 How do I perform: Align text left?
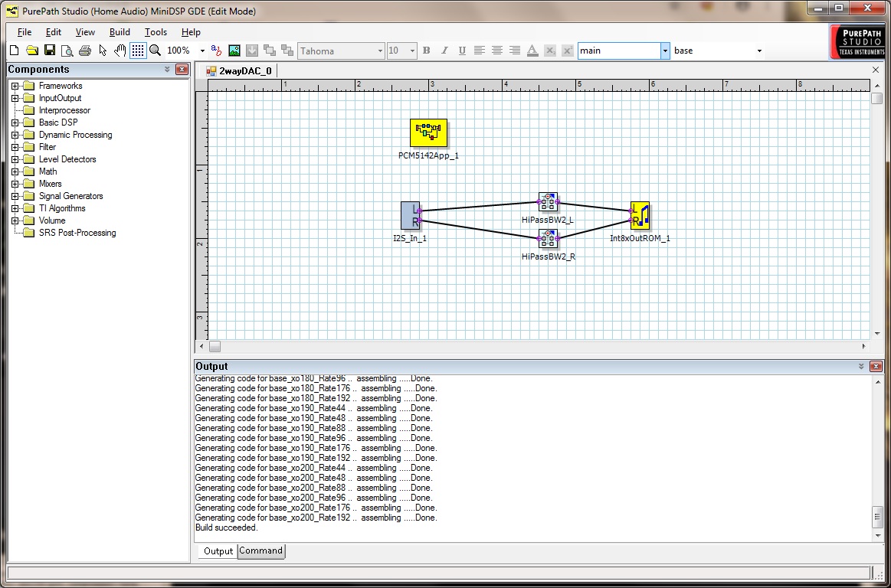coord(480,51)
